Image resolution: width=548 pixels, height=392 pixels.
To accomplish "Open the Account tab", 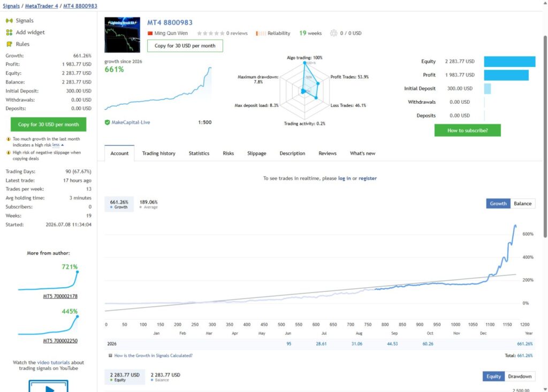I will [x=119, y=153].
